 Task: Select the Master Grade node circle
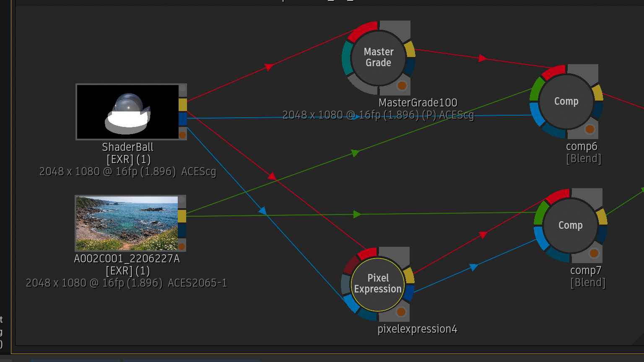(x=378, y=57)
